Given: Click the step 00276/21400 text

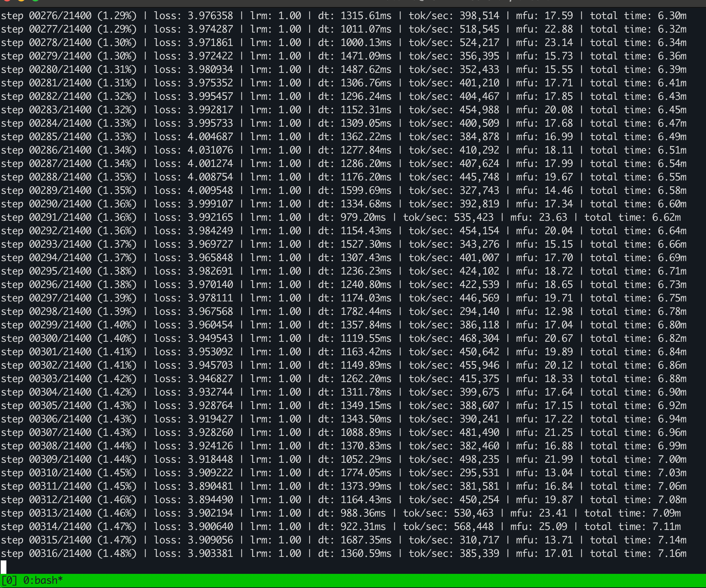Looking at the screenshot, I should pyautogui.click(x=46, y=16).
